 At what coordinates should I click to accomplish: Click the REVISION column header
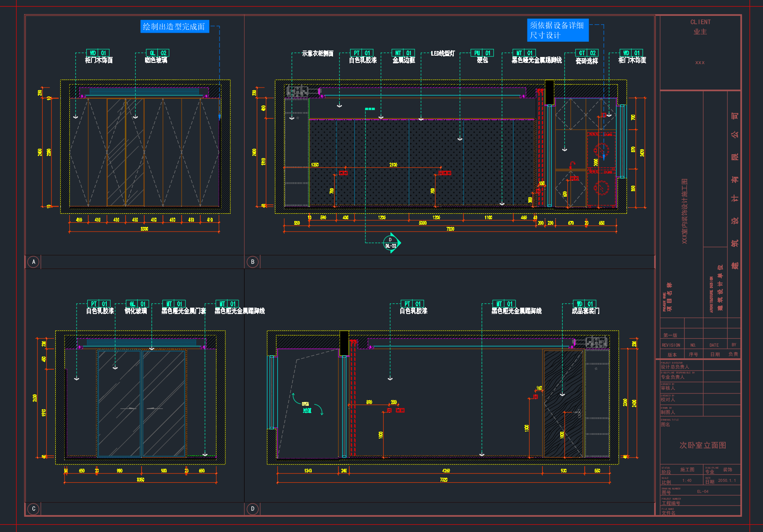pyautogui.click(x=671, y=345)
